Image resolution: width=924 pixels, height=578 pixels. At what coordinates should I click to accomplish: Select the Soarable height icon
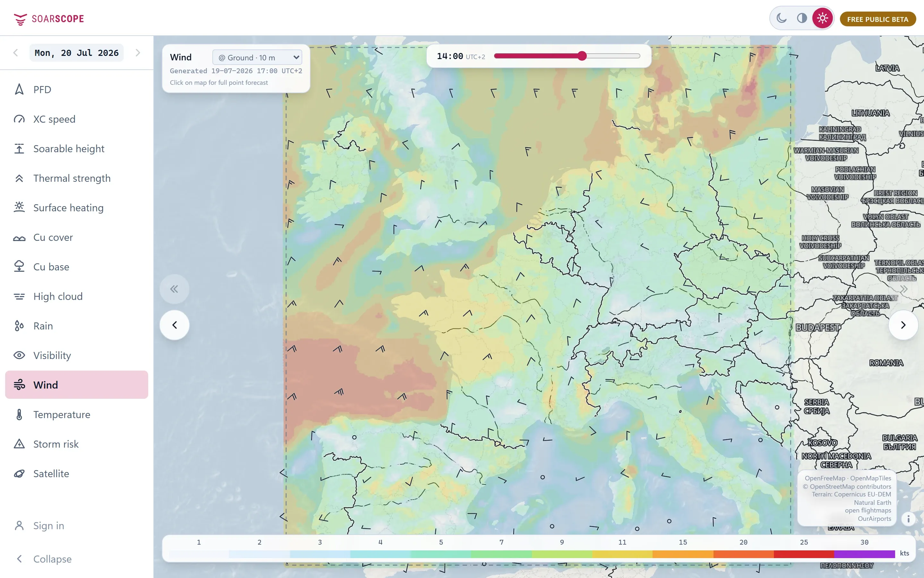coord(19,148)
